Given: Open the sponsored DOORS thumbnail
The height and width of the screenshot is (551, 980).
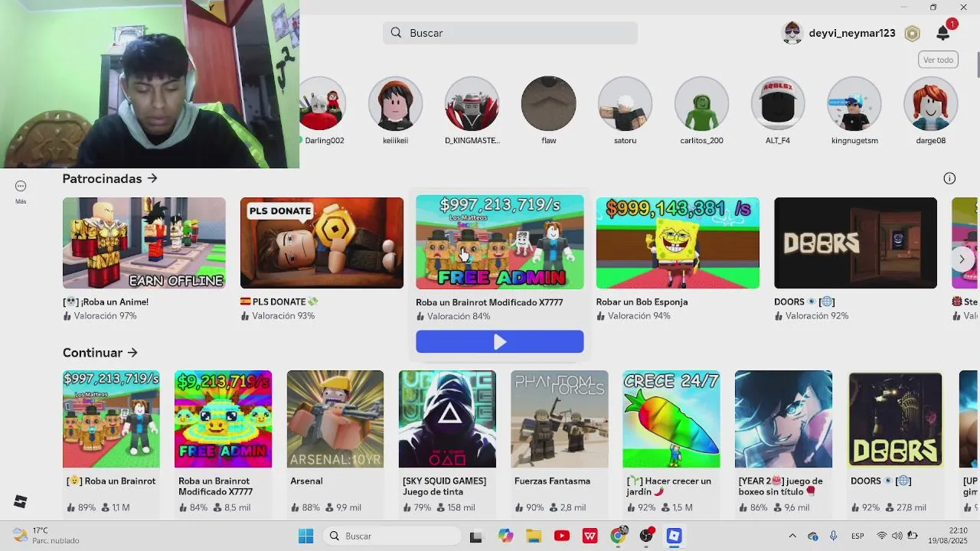Looking at the screenshot, I should pyautogui.click(x=855, y=243).
